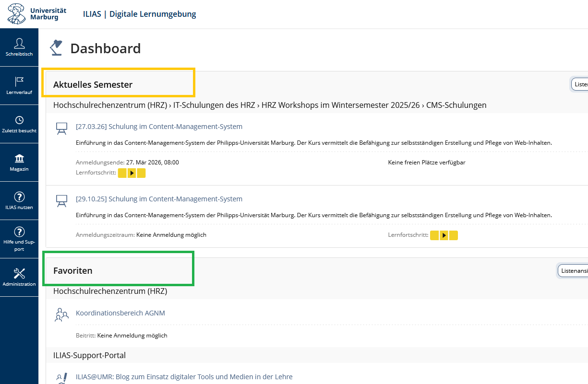
Task: Open Listenansicht dropdown in Favoriten
Action: (x=573, y=271)
